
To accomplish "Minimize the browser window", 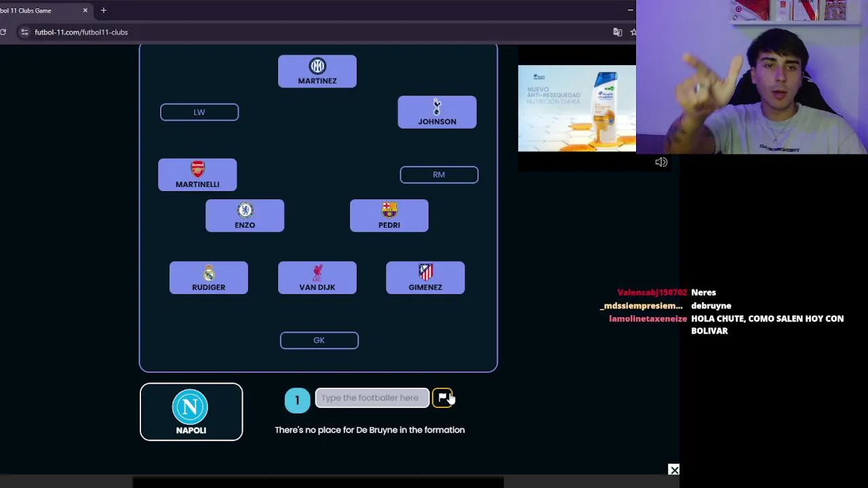I will tap(631, 10).
